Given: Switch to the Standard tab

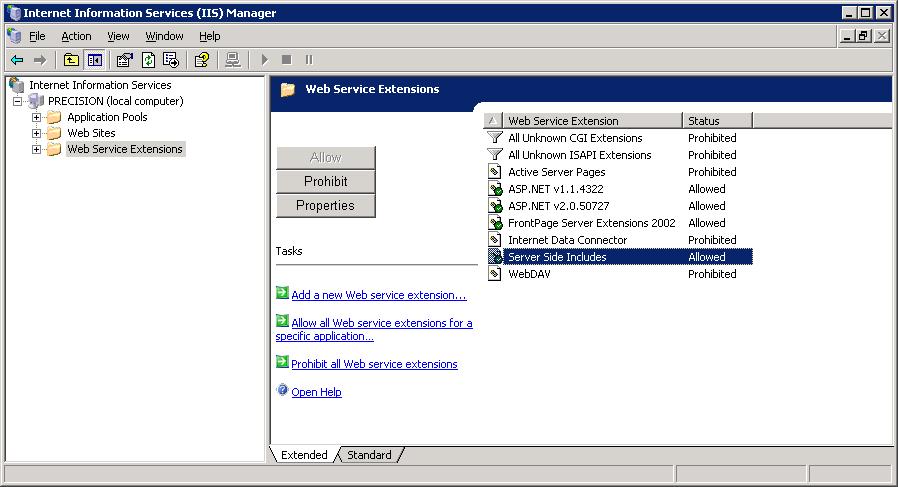Looking at the screenshot, I should [x=369, y=455].
